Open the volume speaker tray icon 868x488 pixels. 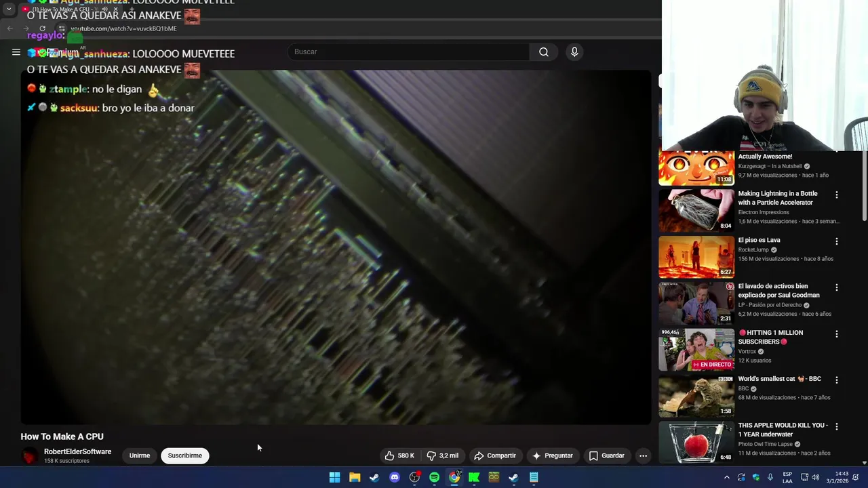[815, 477]
